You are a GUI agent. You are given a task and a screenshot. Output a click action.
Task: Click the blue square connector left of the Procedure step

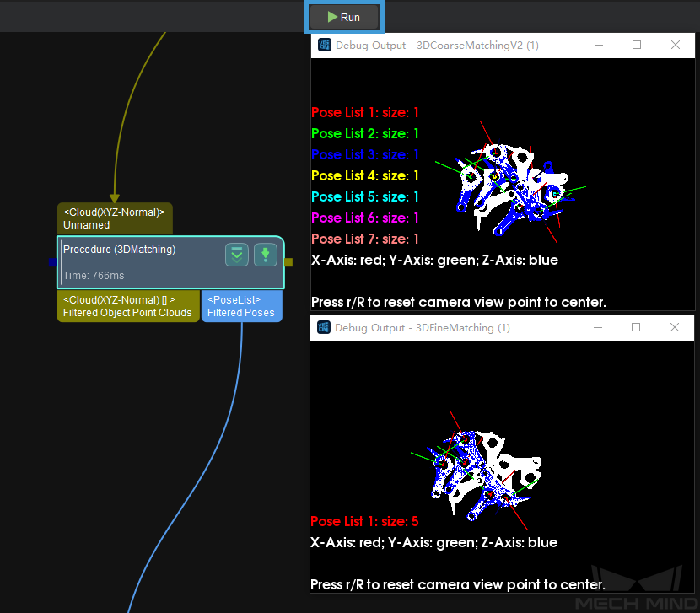[53, 262]
